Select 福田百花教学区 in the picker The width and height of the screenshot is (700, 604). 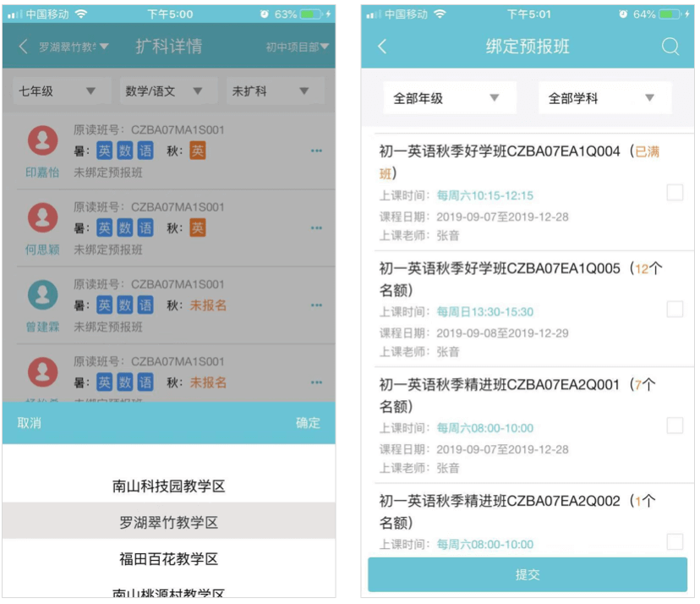[x=169, y=559]
